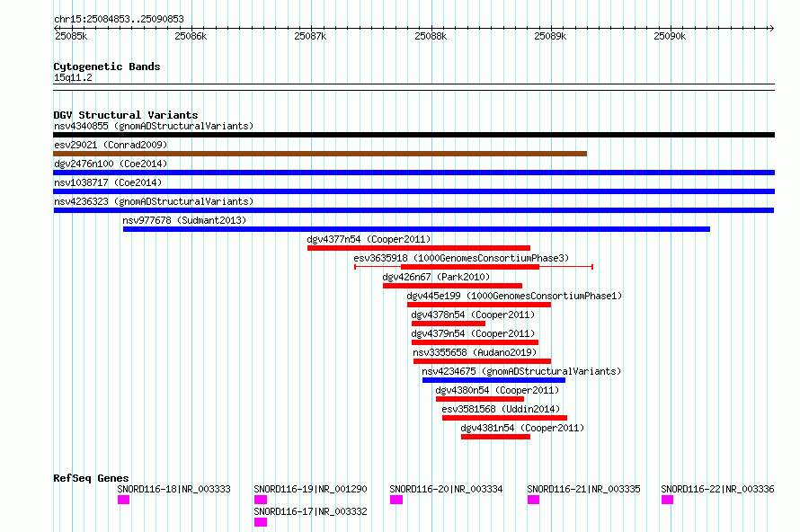Click the 25088k ruler label
The height and width of the screenshot is (532, 800).
pyautogui.click(x=431, y=36)
